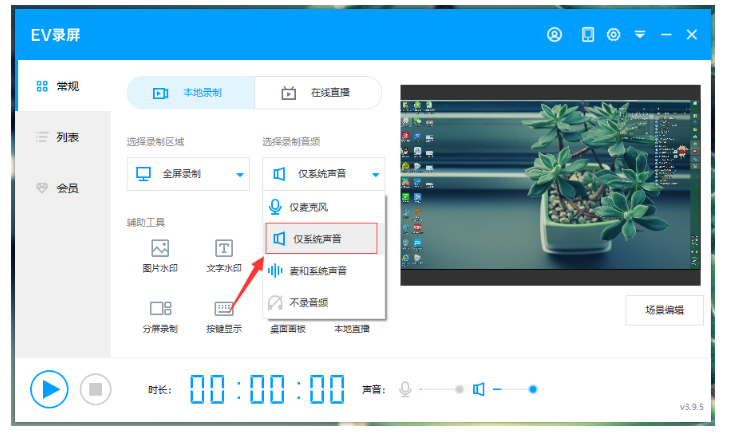Open the 列表 sidebar tab
Screen dimensions: 732x434
pyautogui.click(x=63, y=137)
